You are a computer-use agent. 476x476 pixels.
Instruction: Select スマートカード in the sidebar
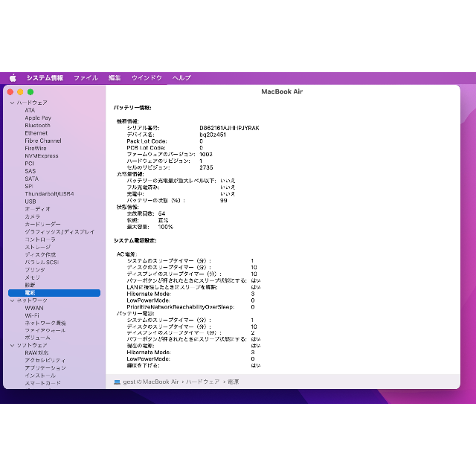[x=43, y=383]
